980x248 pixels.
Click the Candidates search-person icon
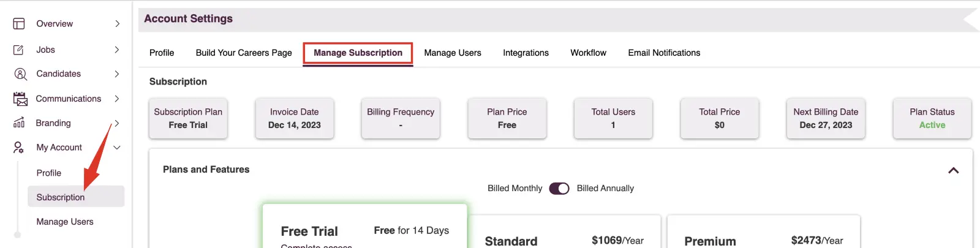point(20,74)
